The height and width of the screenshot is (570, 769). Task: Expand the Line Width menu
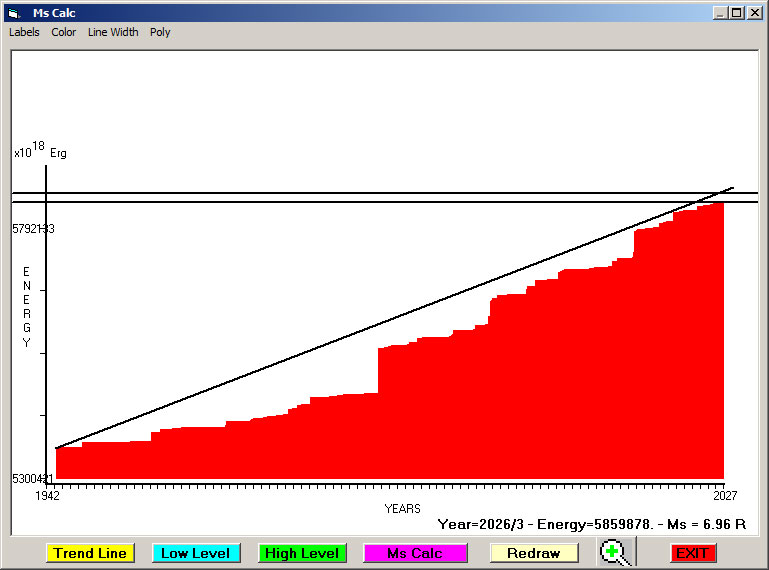point(113,32)
